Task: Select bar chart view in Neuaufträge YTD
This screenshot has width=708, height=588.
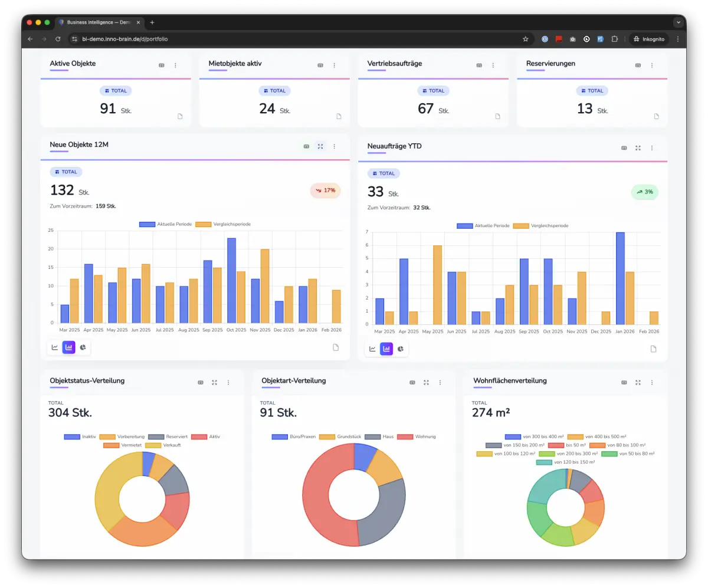Action: tap(386, 349)
